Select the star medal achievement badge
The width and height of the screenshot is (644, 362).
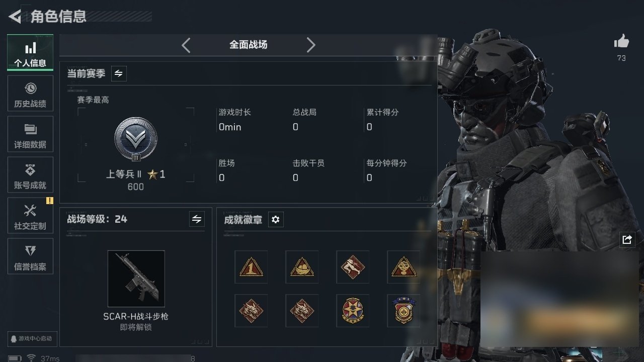353,311
